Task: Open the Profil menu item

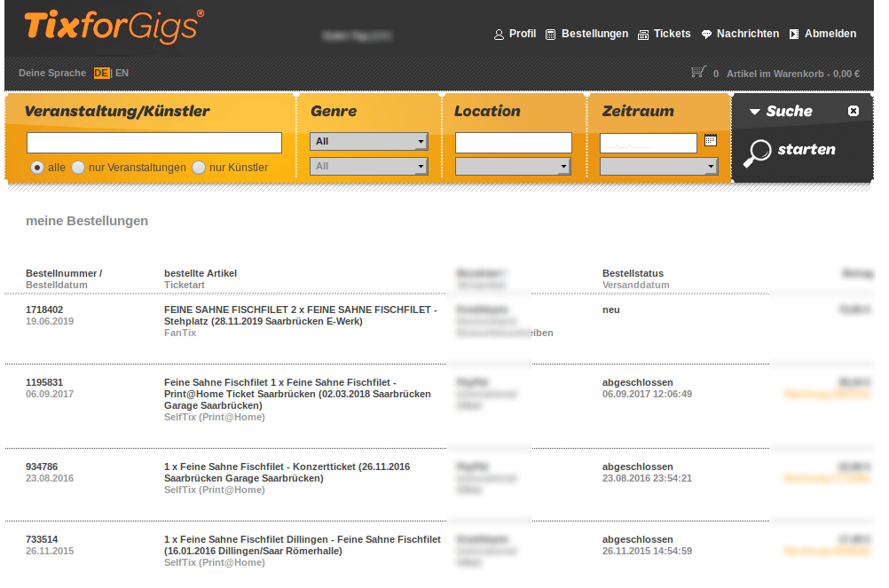Action: [523, 34]
